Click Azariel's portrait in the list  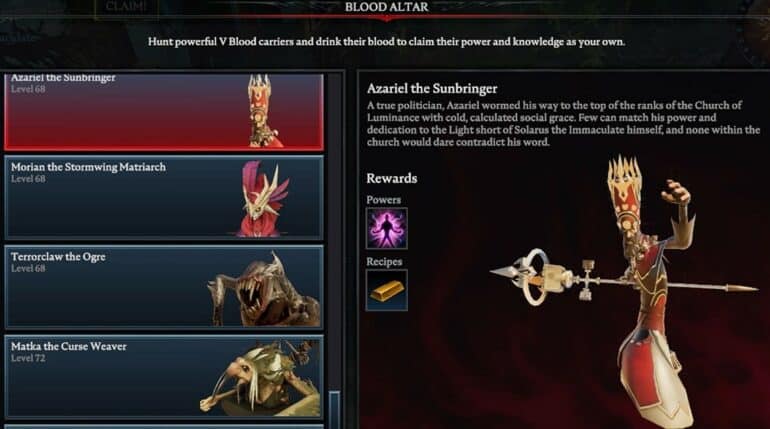click(x=264, y=111)
